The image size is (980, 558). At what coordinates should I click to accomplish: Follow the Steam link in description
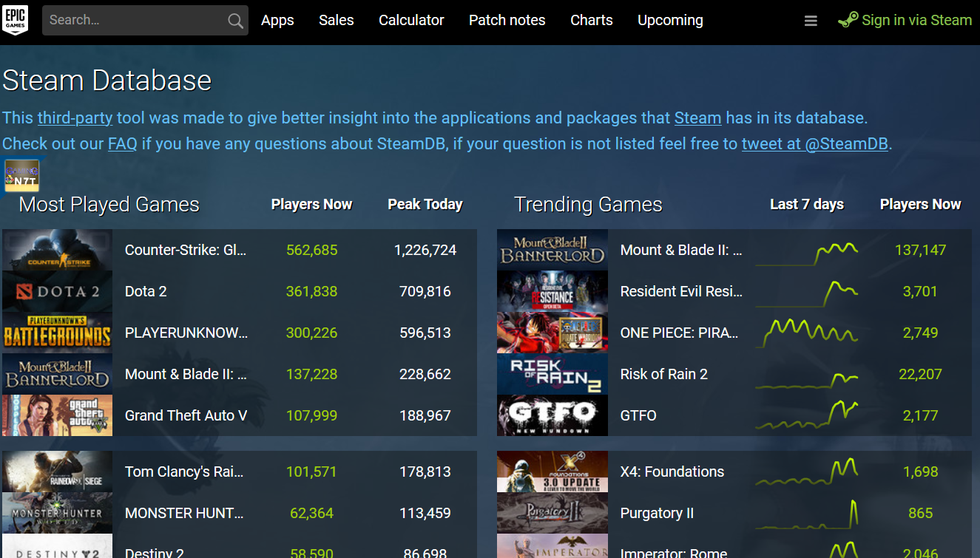[x=697, y=118]
